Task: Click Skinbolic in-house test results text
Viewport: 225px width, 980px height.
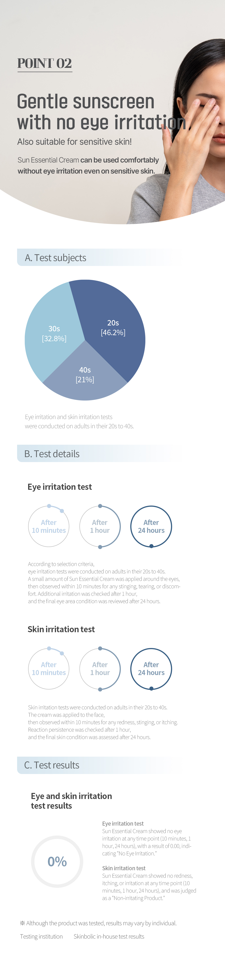Action: point(109,936)
